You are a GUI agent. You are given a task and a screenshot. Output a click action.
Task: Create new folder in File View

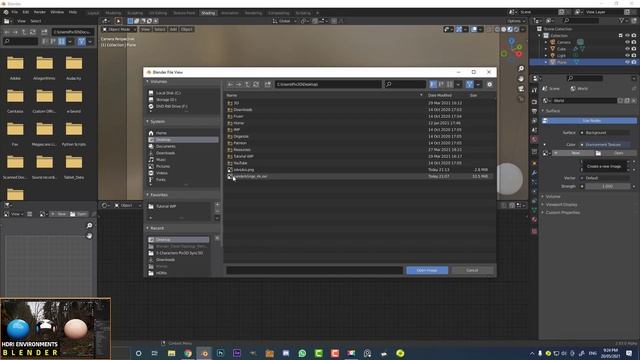tap(268, 84)
